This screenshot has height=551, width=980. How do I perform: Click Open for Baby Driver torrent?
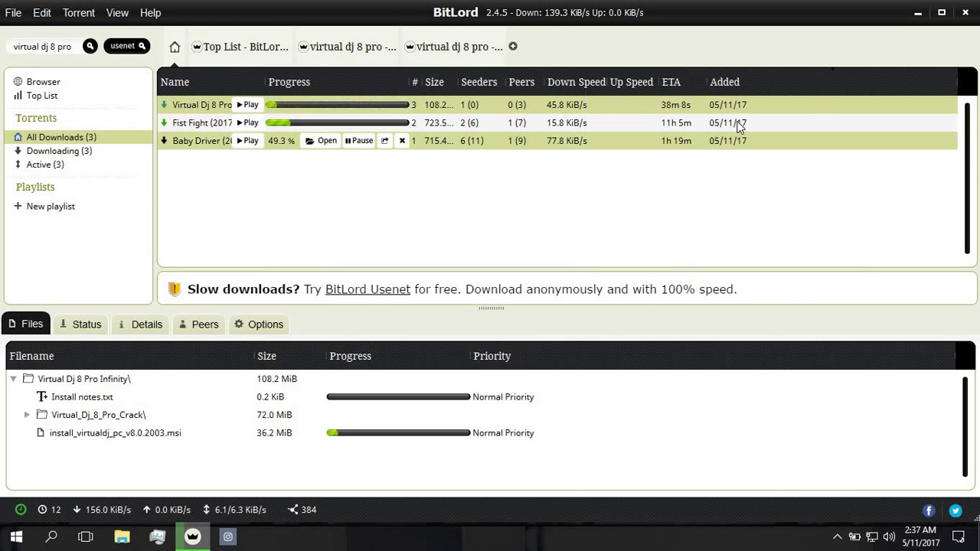point(321,140)
